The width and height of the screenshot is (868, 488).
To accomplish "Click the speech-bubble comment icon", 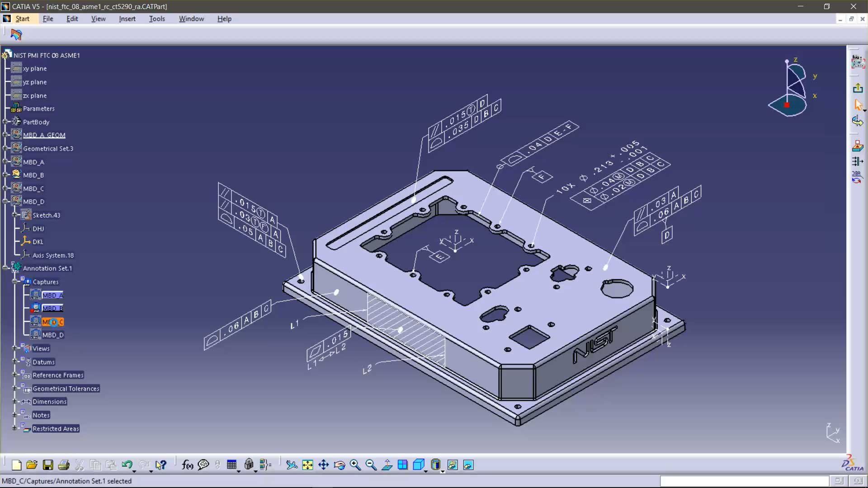I will point(203,465).
